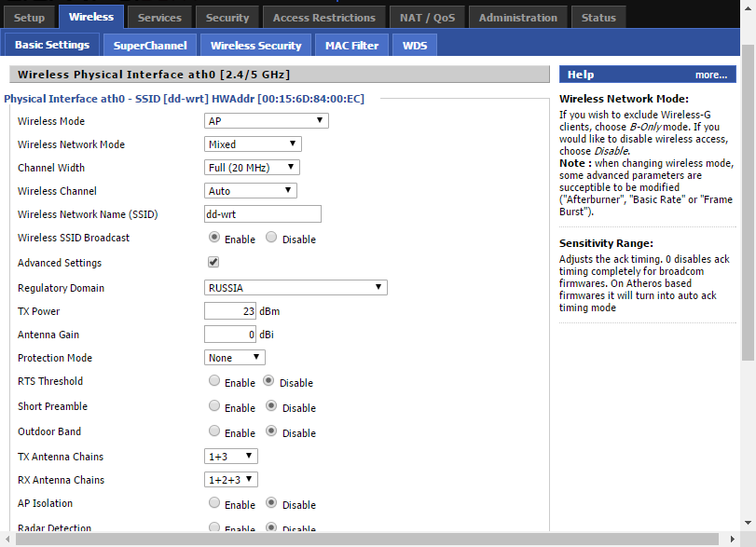
Task: Disable Wireless SSID Broadcast
Action: pyautogui.click(x=271, y=238)
